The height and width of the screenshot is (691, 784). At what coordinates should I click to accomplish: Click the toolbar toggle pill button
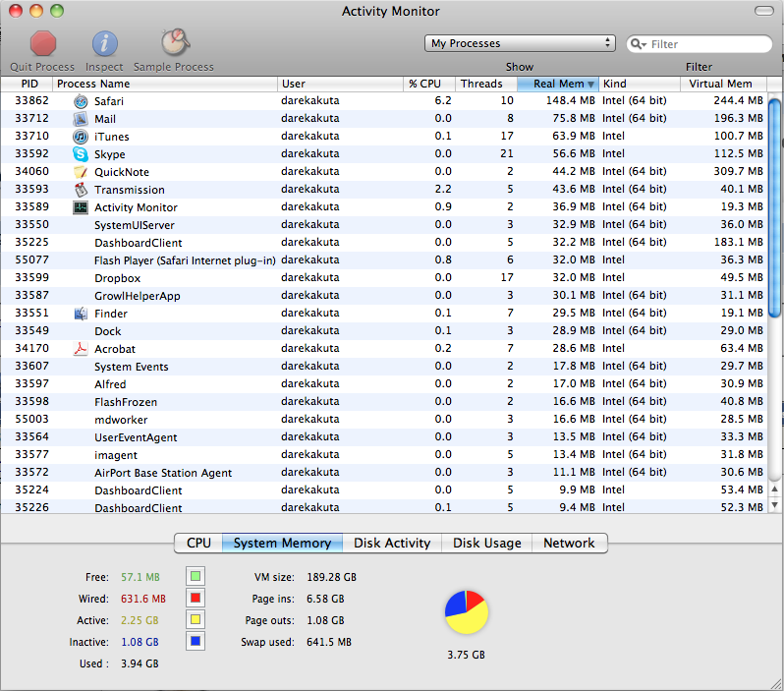764,11
